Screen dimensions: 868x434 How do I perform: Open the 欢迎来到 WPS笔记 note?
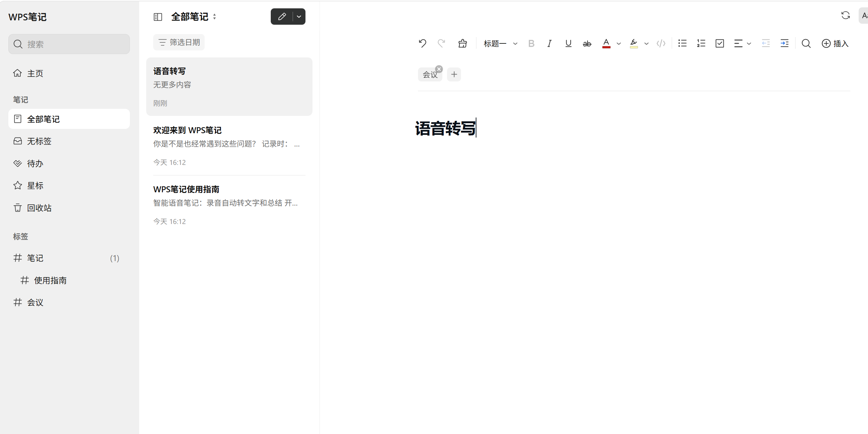[x=229, y=146]
